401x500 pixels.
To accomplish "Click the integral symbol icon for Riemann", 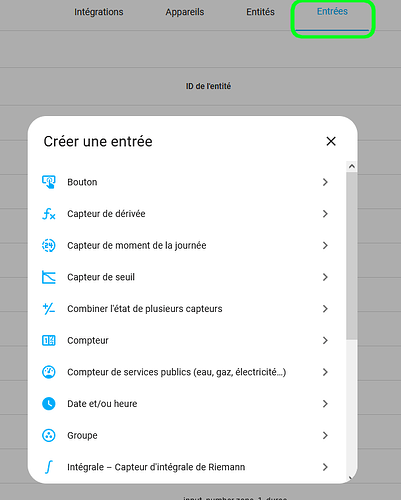I will [x=49, y=467].
